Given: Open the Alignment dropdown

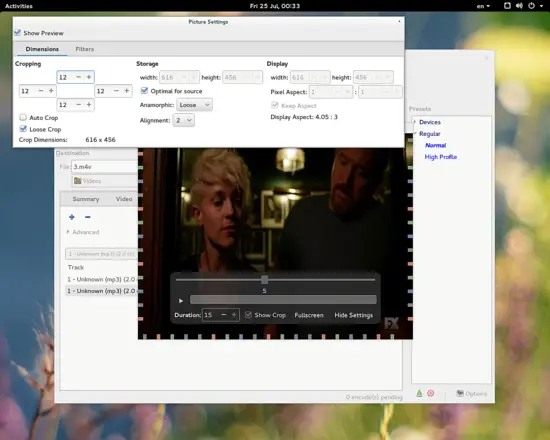Looking at the screenshot, I should point(183,120).
